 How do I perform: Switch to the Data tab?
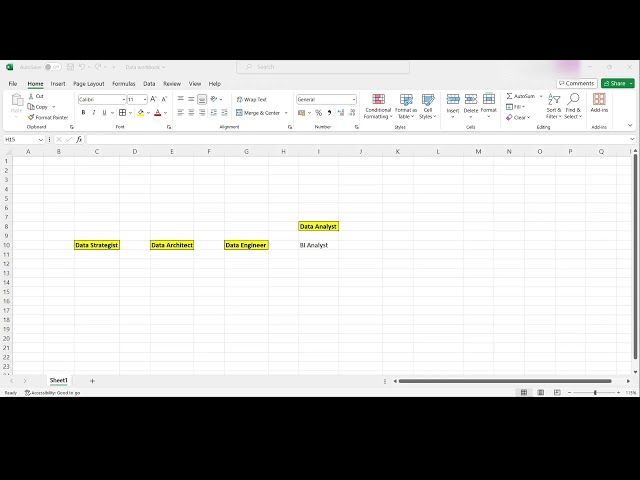149,84
